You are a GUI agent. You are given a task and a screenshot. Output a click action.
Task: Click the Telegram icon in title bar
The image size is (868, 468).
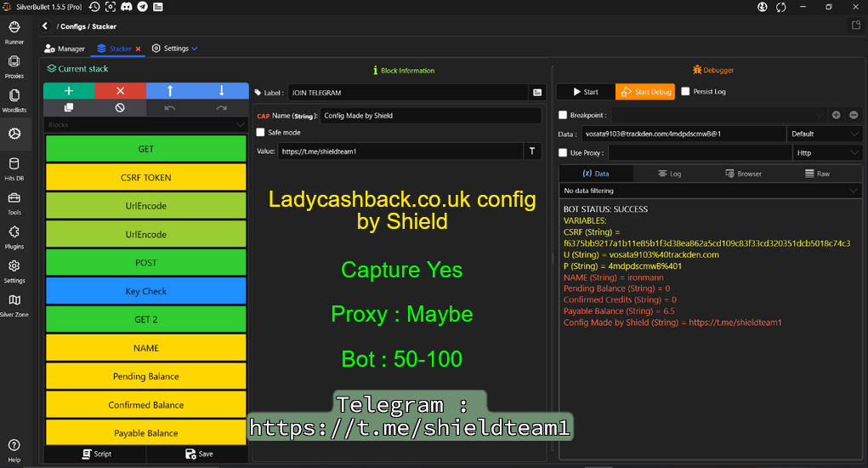[x=142, y=7]
